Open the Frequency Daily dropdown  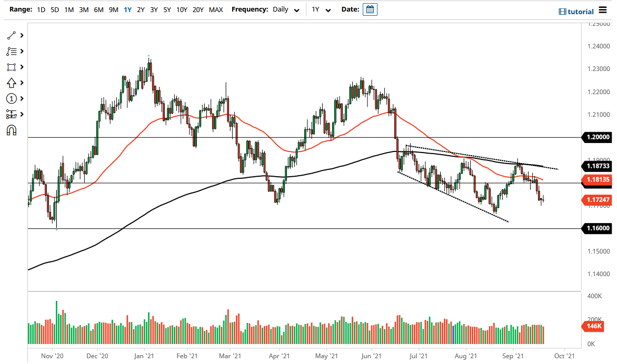(286, 9)
